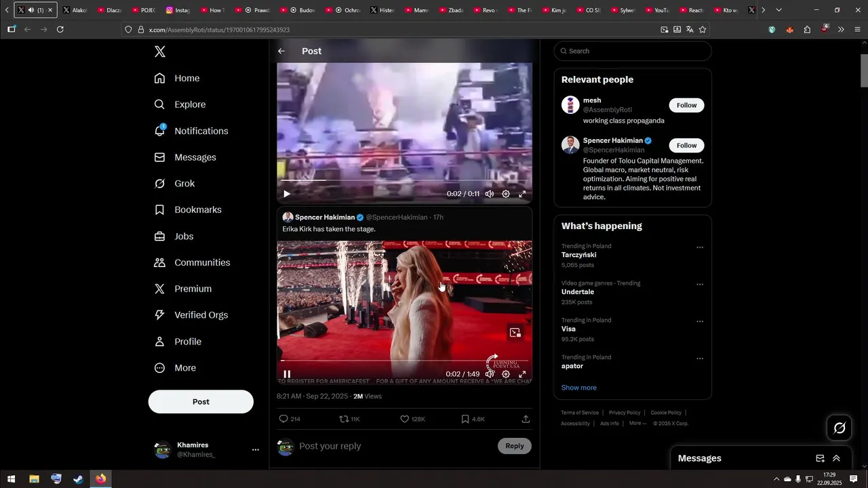This screenshot has width=868, height=488.
Task: Open Messages from left sidebar
Action: (x=185, y=157)
